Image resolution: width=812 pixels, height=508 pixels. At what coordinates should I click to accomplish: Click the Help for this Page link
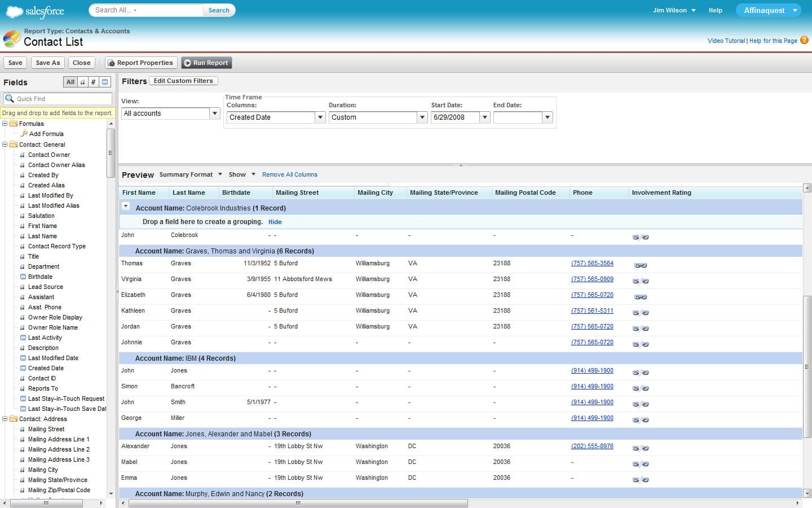point(773,41)
